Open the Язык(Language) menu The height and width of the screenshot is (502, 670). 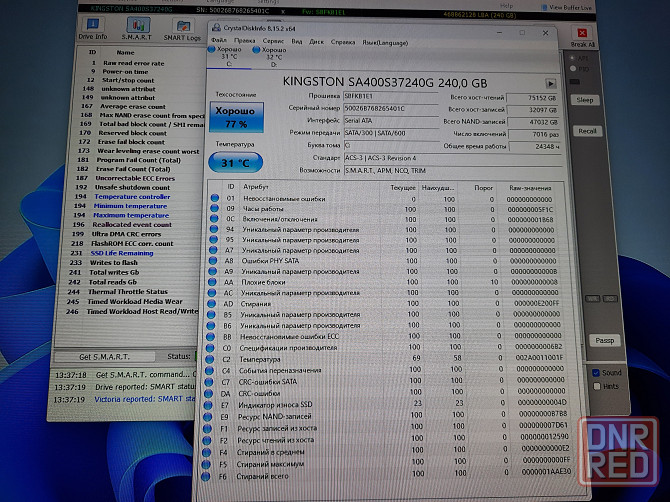385,43
